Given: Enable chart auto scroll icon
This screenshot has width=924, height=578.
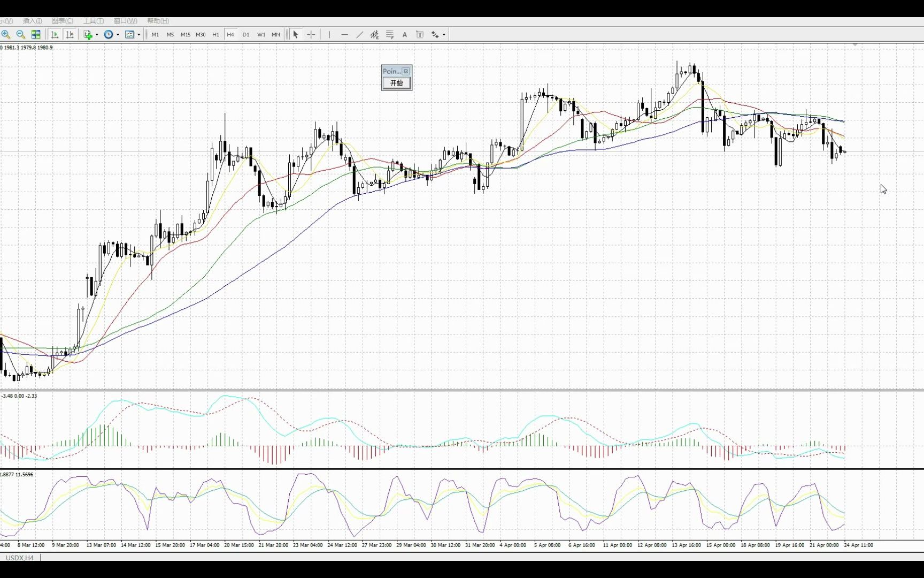Looking at the screenshot, I should (55, 34).
